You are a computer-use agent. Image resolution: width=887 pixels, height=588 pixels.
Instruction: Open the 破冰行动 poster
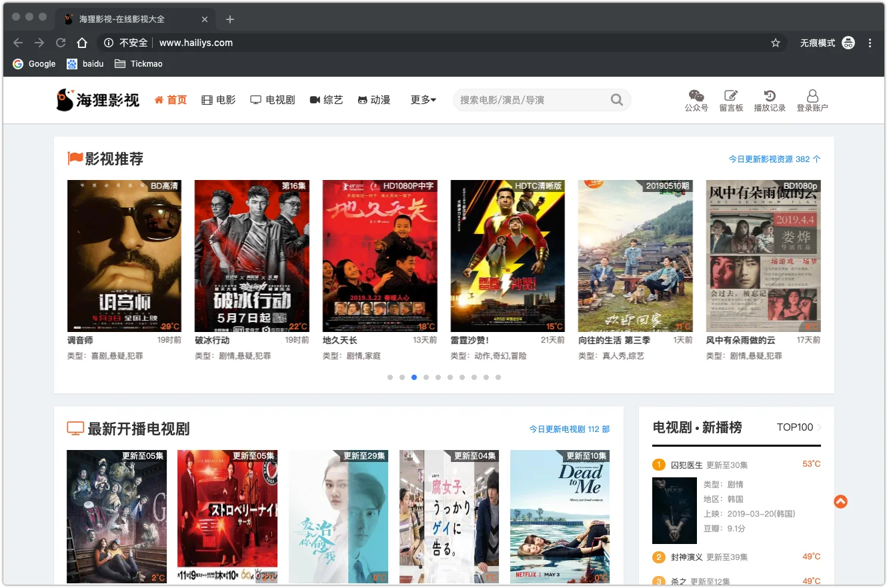[252, 256]
